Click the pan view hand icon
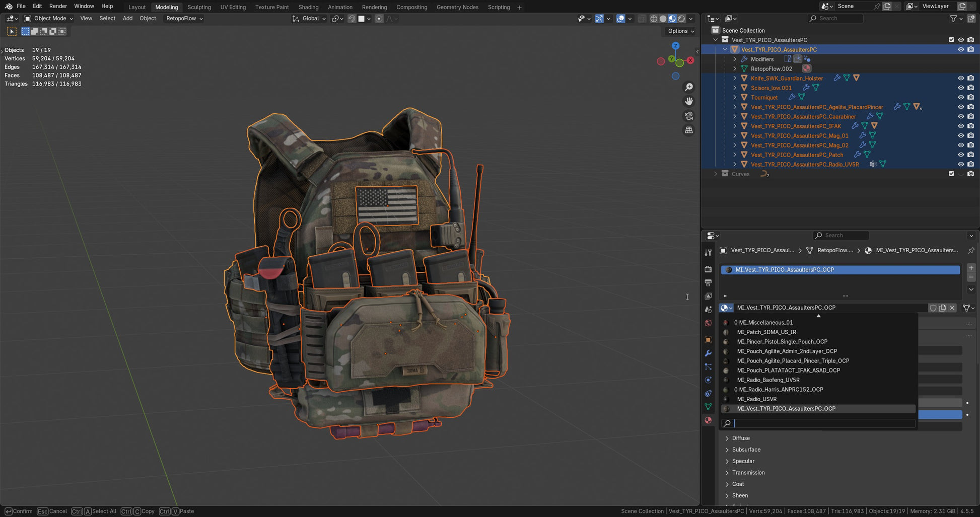 pos(688,101)
